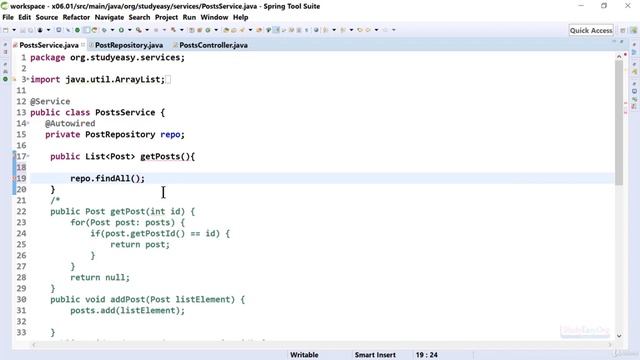Open the Help menu
640x360 pixels.
[x=240, y=17]
